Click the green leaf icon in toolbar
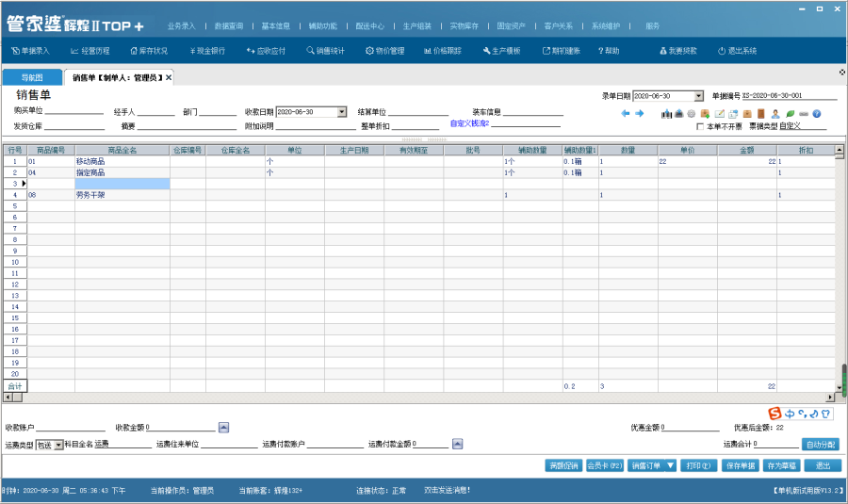 [x=790, y=114]
